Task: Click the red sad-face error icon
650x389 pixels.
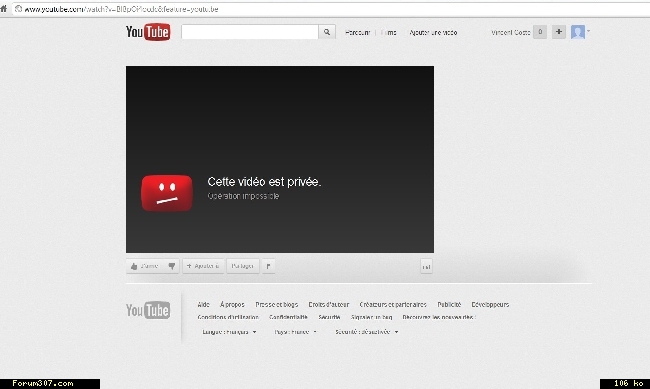Action: coord(167,193)
